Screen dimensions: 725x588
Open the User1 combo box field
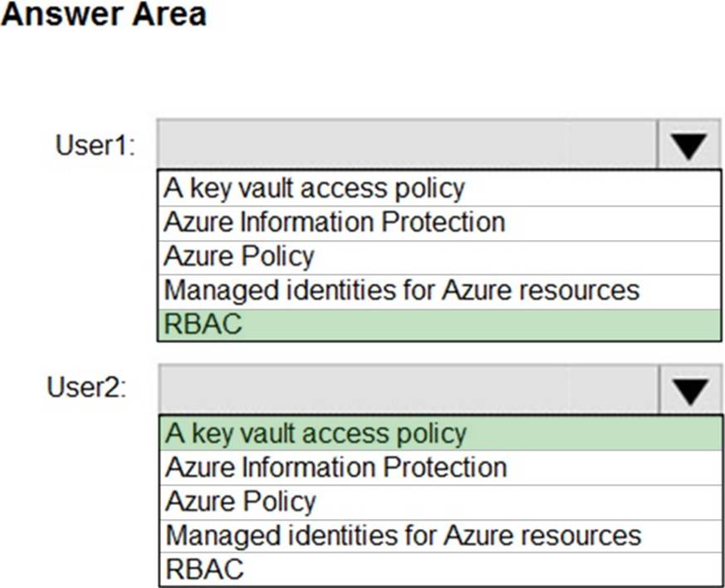(407, 146)
